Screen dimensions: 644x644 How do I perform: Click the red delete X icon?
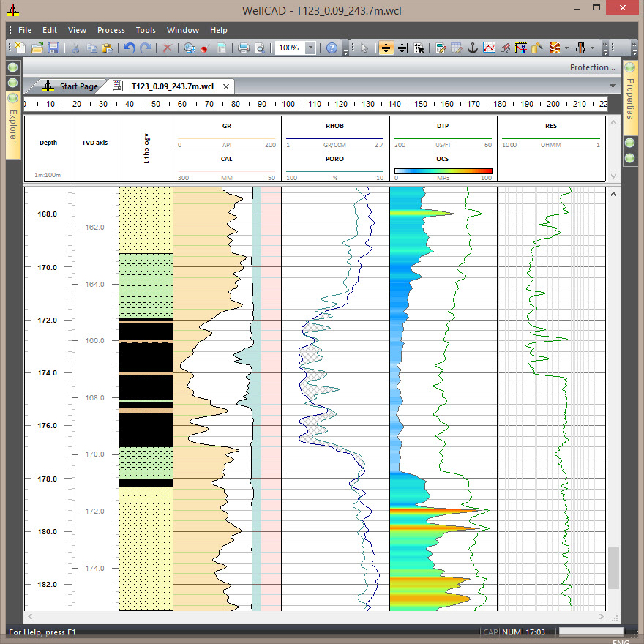(x=168, y=48)
